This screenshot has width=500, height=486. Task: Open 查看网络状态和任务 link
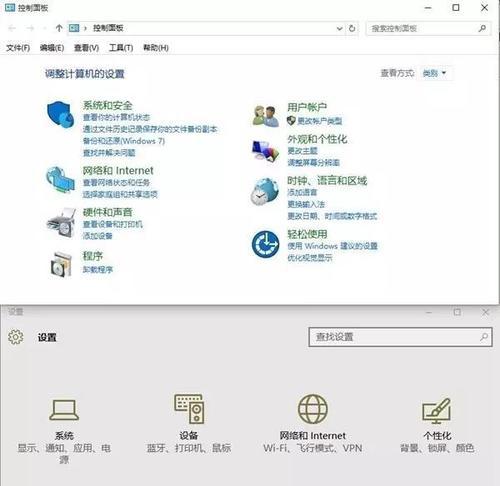116,183
